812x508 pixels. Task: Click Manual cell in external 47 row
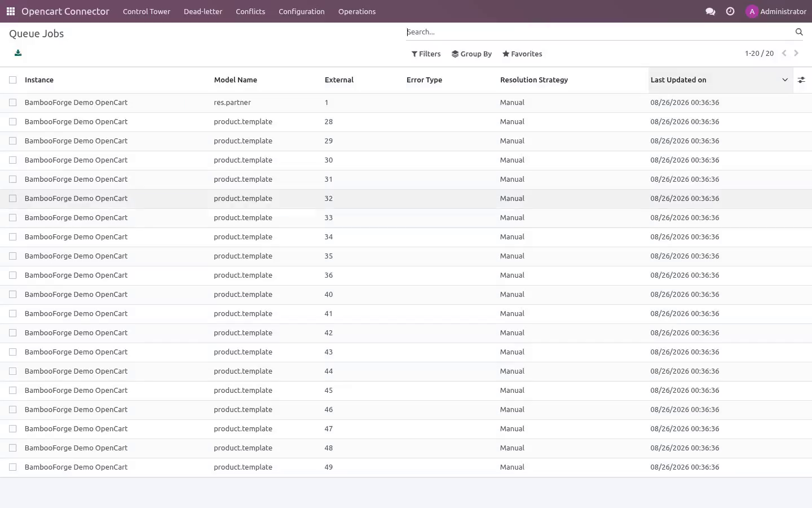pos(512,429)
